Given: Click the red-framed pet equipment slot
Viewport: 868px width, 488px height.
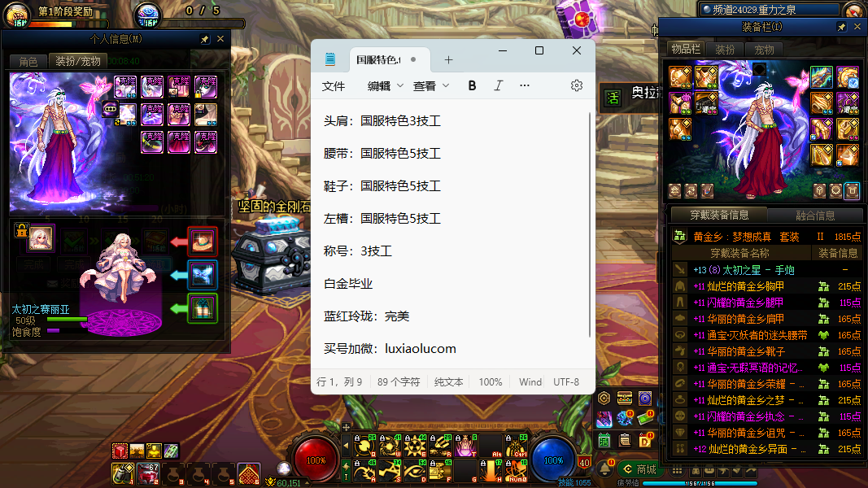Looking at the screenshot, I should tap(203, 242).
